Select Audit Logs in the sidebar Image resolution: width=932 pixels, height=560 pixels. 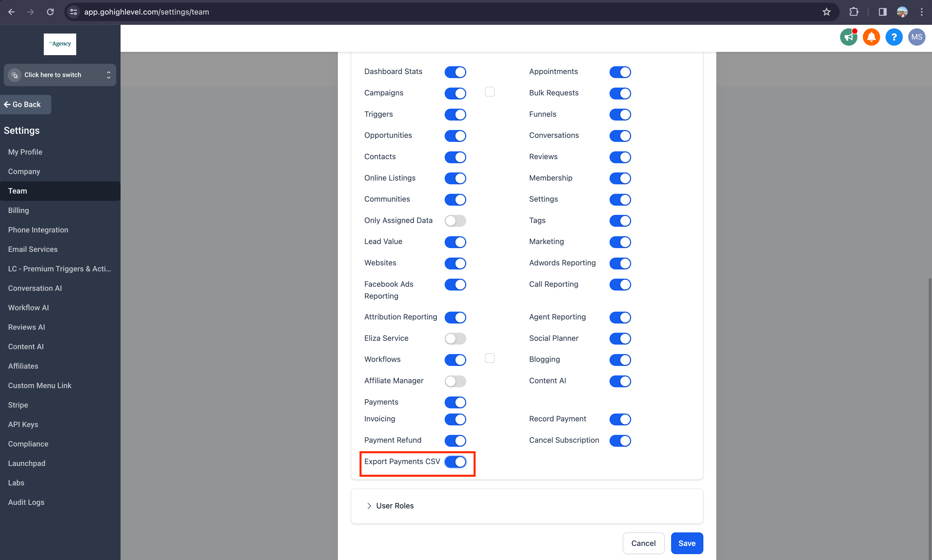[26, 502]
